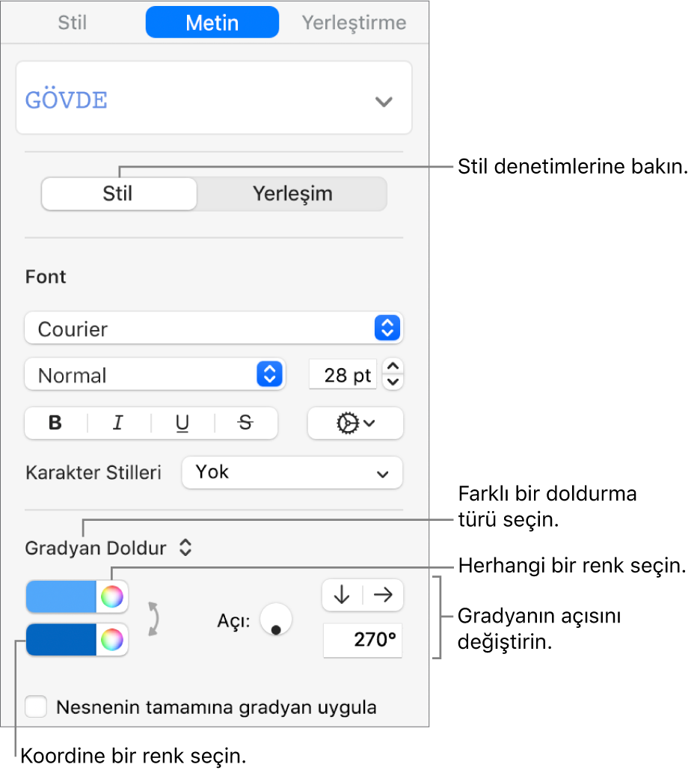The height and width of the screenshot is (776, 700).
Task: Toggle underline formatting
Action: tap(182, 423)
